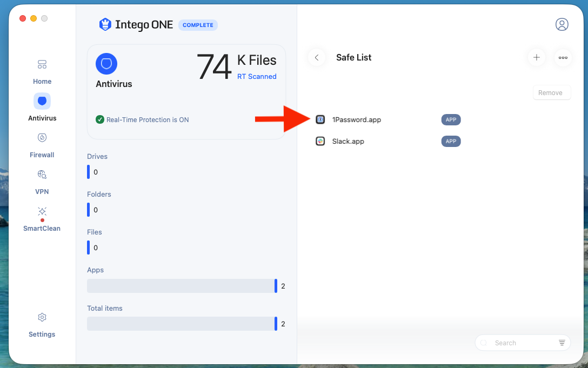This screenshot has width=588, height=368.
Task: Click the Slack app icon
Action: 320,142
